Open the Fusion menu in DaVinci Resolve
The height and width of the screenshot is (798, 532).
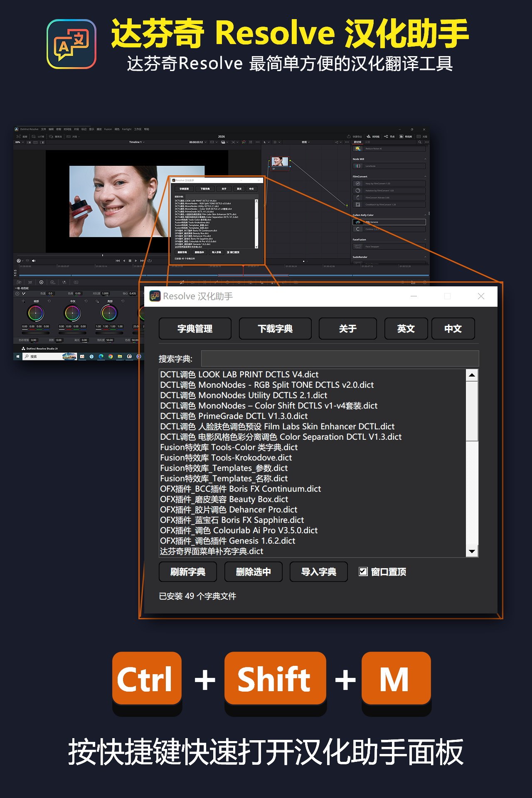[x=108, y=129]
